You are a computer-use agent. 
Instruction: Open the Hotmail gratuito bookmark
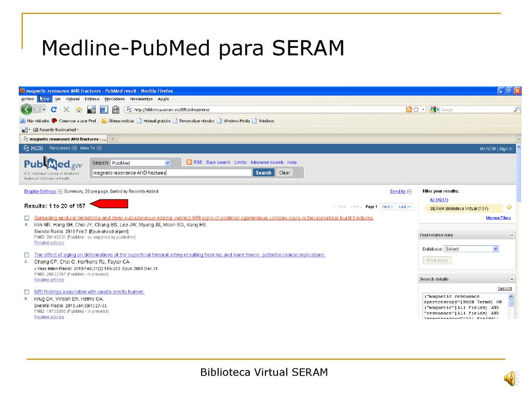154,121
